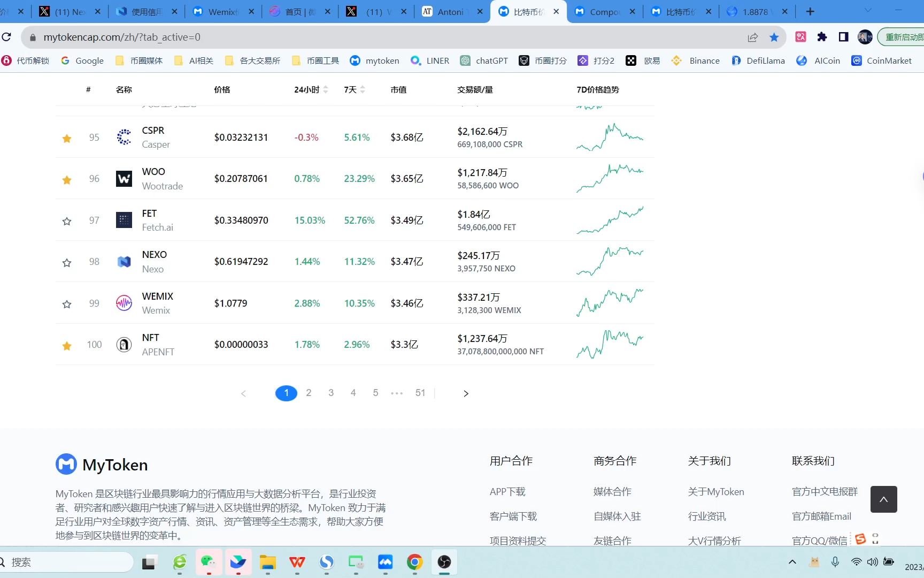Click previous page arrow in pagination
The height and width of the screenshot is (578, 924).
[x=243, y=393]
